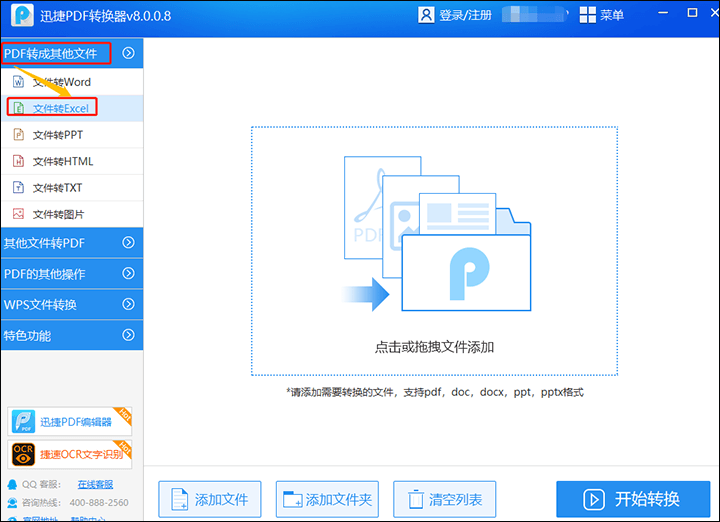This screenshot has width=720, height=522.
Task: Click the green Excel file icon
Action: 18,108
